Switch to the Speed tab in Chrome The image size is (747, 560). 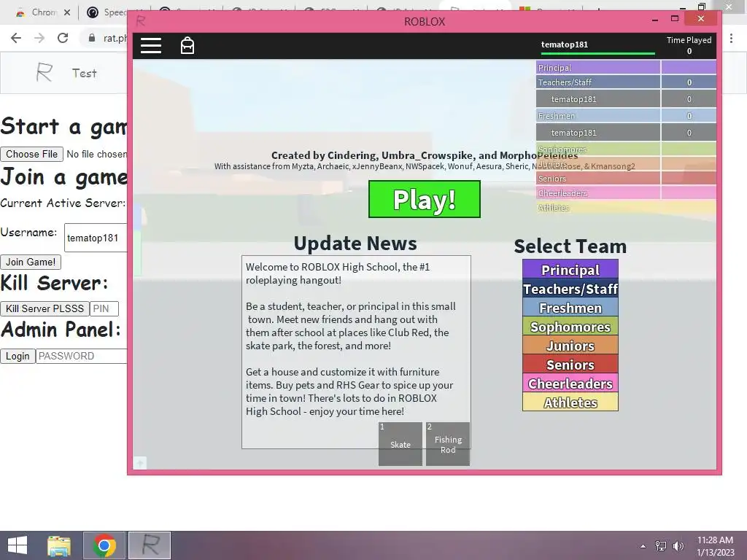107,12
